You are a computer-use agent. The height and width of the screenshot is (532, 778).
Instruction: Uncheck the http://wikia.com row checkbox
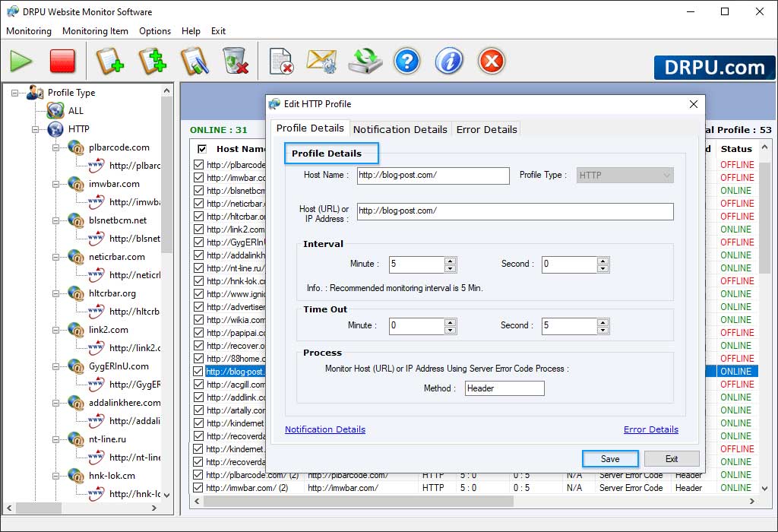point(198,320)
